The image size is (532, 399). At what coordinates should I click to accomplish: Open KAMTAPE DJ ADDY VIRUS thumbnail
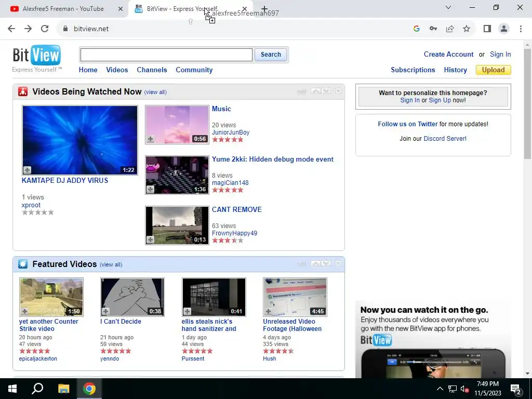[79, 140]
